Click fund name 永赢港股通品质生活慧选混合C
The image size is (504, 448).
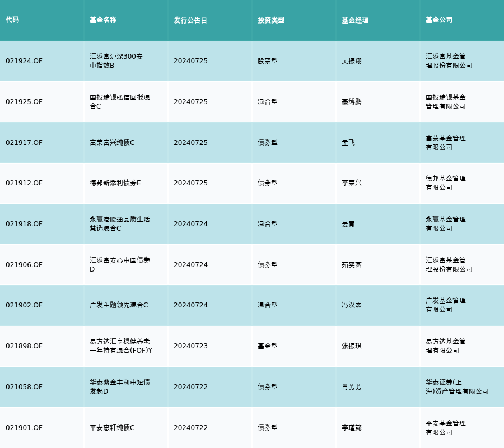120,223
